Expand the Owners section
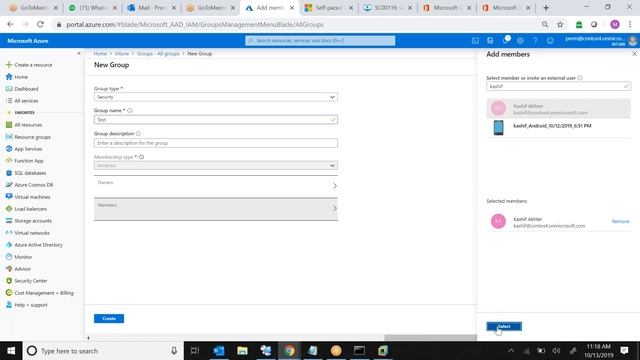640x360 pixels. pyautogui.click(x=216, y=187)
